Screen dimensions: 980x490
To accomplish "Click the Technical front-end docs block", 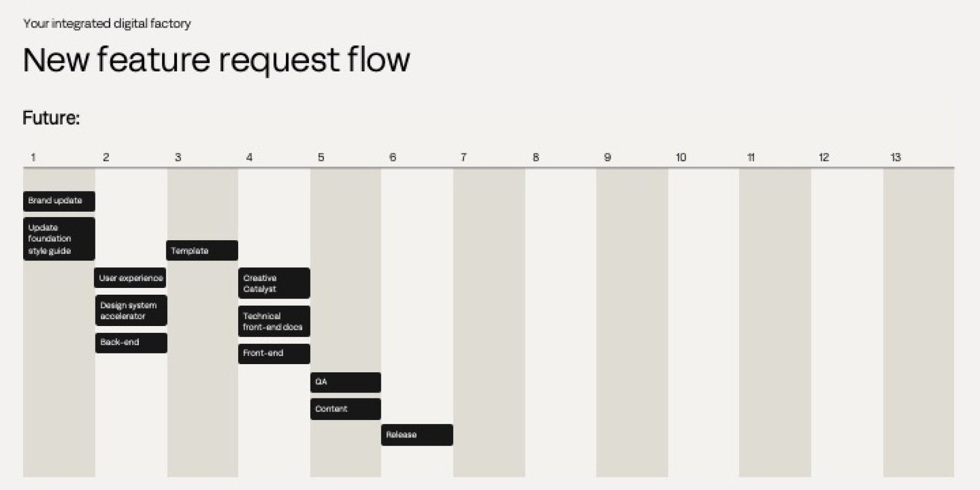I will [274, 321].
